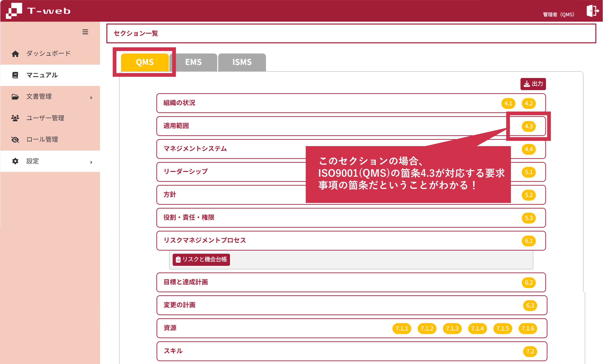The height and width of the screenshot is (364, 603).
Task: Expand the 文書管理 submenu chevron
Action: (x=91, y=98)
